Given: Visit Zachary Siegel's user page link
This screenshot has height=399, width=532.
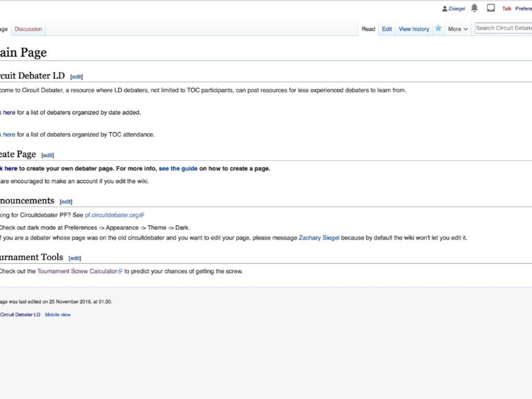Looking at the screenshot, I should tap(319, 238).
